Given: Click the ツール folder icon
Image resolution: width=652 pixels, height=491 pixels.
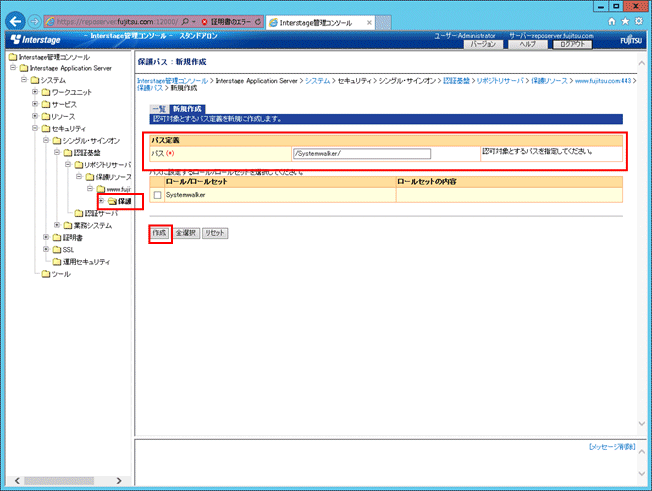Looking at the screenshot, I should tap(45, 274).
